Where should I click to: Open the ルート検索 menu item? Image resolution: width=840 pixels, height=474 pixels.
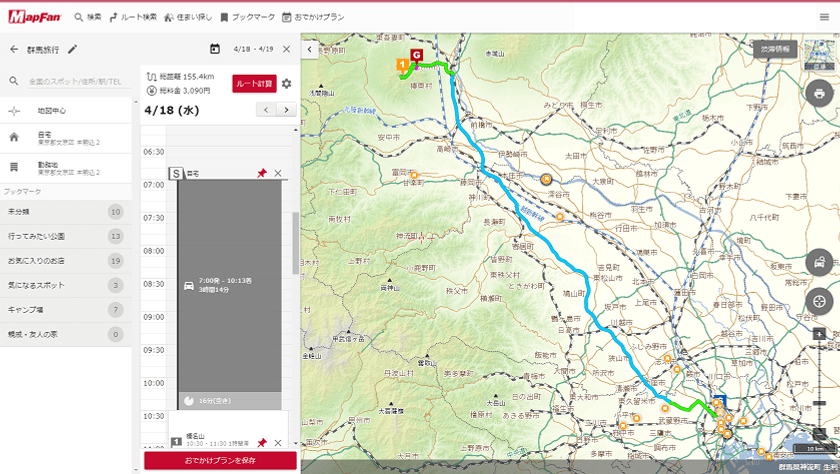click(133, 17)
